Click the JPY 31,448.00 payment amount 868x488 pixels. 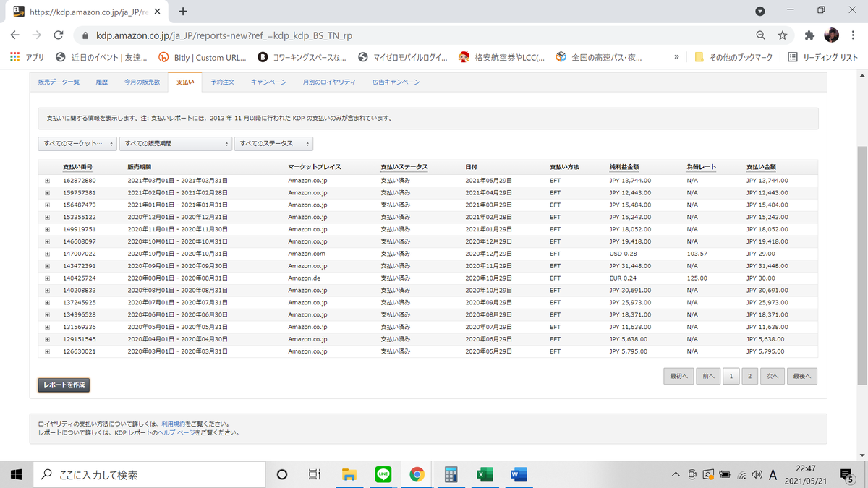[767, 266]
